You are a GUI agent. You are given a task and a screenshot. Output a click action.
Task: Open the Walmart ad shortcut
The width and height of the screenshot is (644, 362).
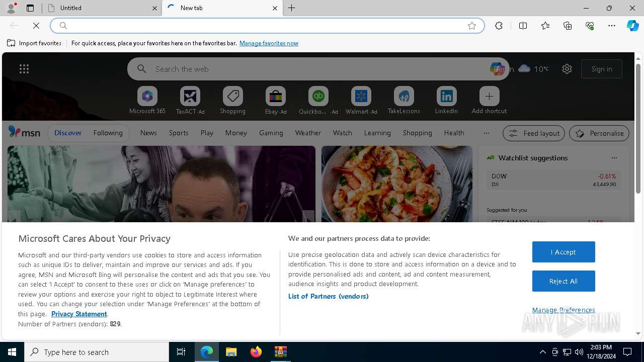click(x=361, y=101)
